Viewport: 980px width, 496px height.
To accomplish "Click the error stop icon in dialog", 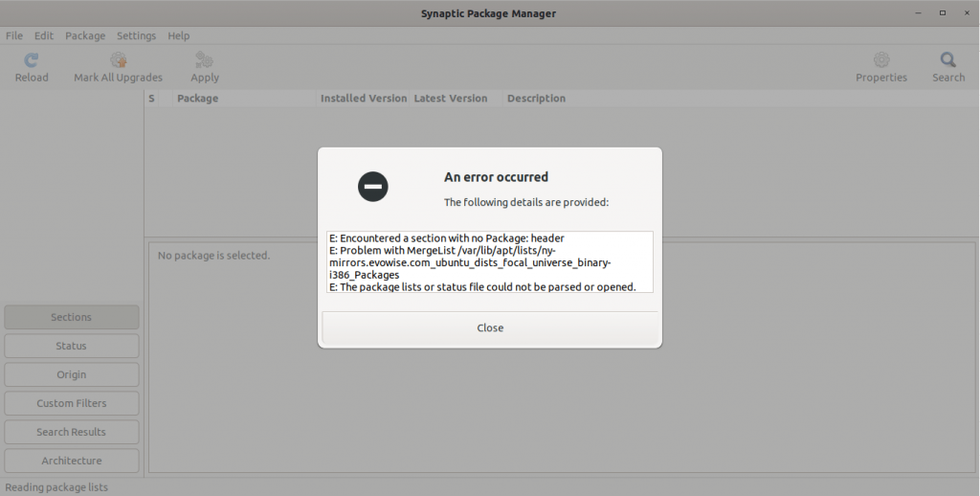I will pos(372,187).
